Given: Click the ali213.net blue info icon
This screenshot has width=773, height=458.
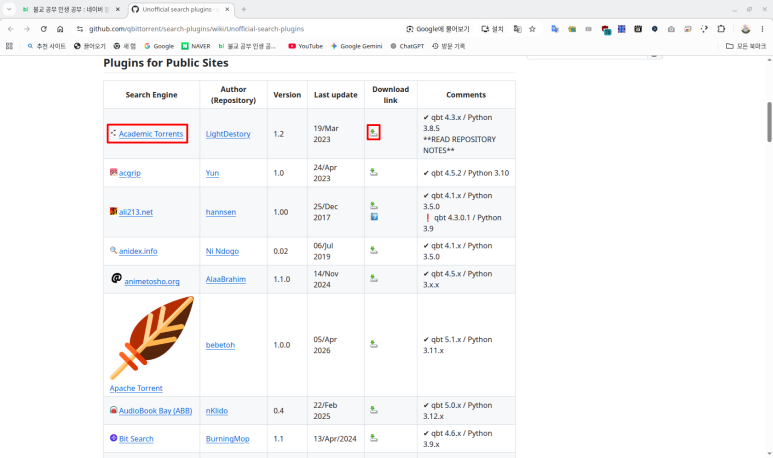Looking at the screenshot, I should 374,217.
